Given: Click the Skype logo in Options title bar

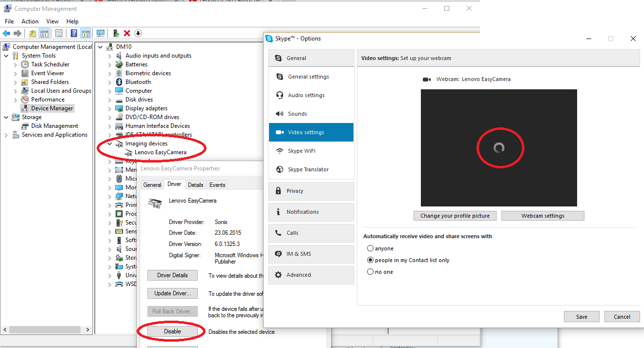Looking at the screenshot, I should pos(269,39).
